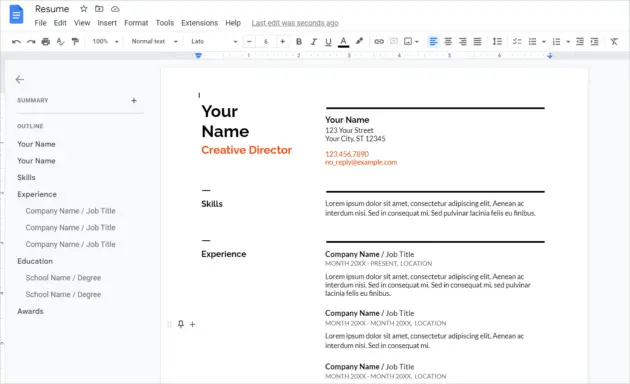The image size is (630, 384).
Task: Apply a bulleted list
Action: click(532, 41)
